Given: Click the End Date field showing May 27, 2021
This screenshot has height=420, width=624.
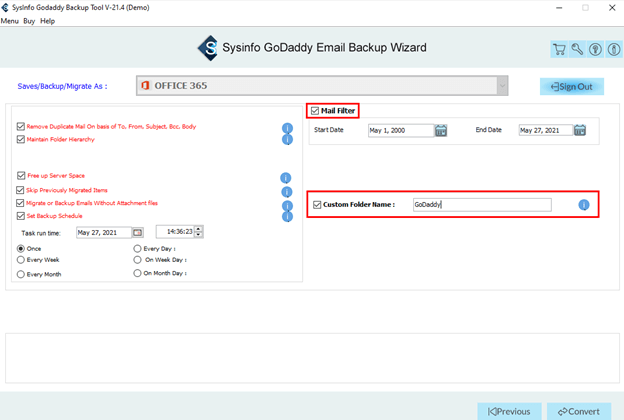Looking at the screenshot, I should (x=546, y=130).
